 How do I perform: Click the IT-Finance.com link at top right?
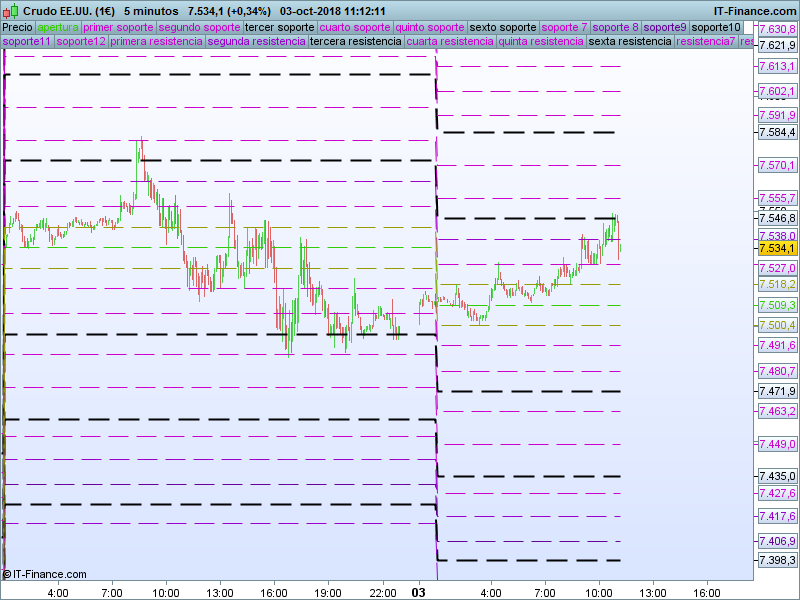click(x=755, y=10)
